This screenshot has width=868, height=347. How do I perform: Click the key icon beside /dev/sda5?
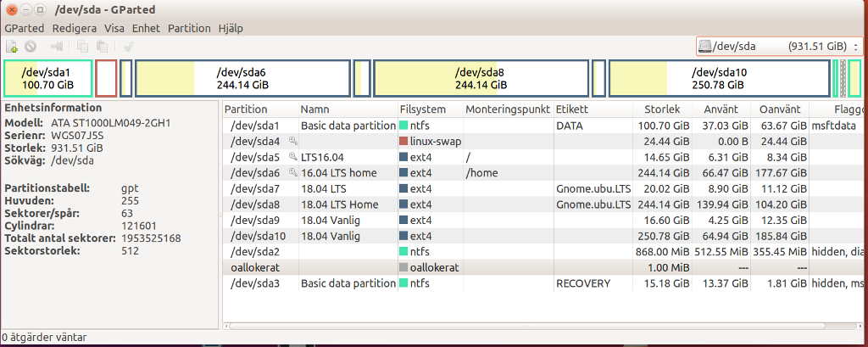coord(292,157)
